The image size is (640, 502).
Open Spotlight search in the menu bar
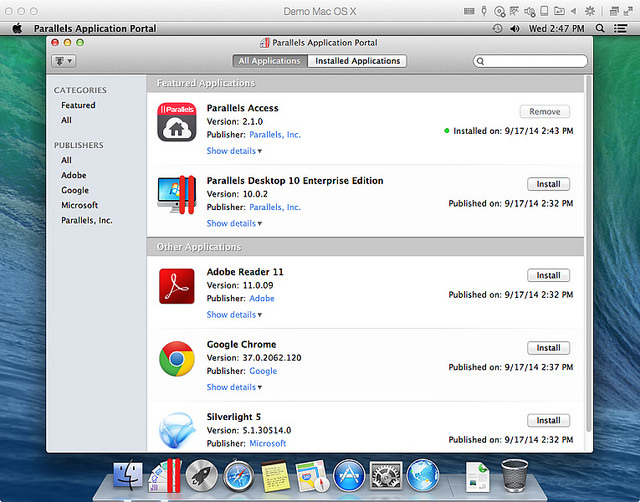click(x=600, y=29)
